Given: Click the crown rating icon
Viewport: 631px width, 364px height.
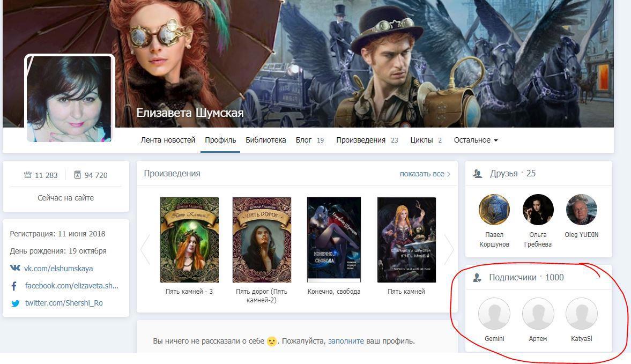Looking at the screenshot, I should (28, 175).
